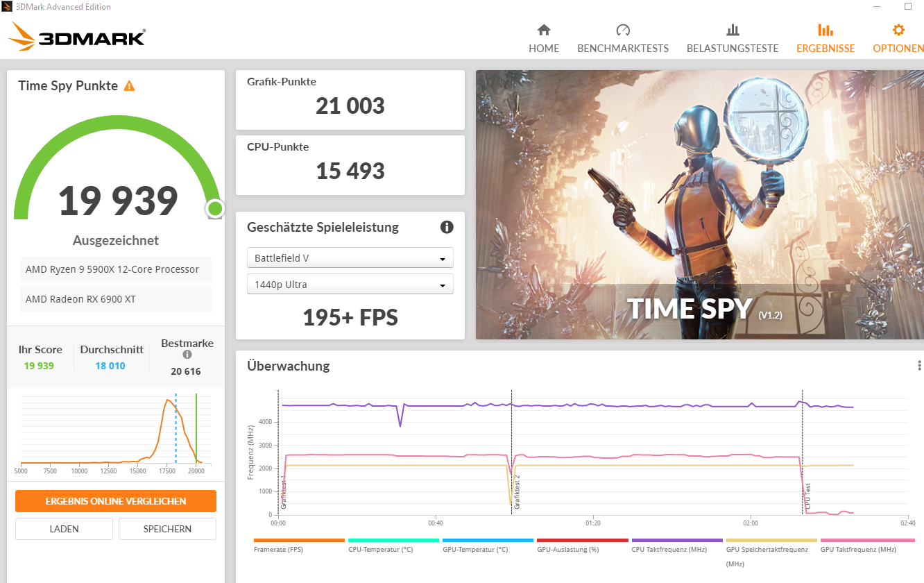The width and height of the screenshot is (924, 583).
Task: Click the 3DMark title bar app icon
Action: tap(8, 7)
